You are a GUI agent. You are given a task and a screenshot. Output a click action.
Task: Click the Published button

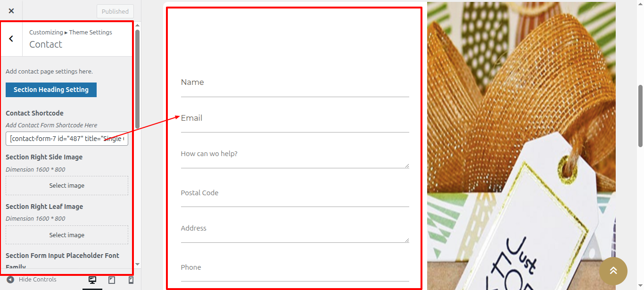pyautogui.click(x=115, y=11)
